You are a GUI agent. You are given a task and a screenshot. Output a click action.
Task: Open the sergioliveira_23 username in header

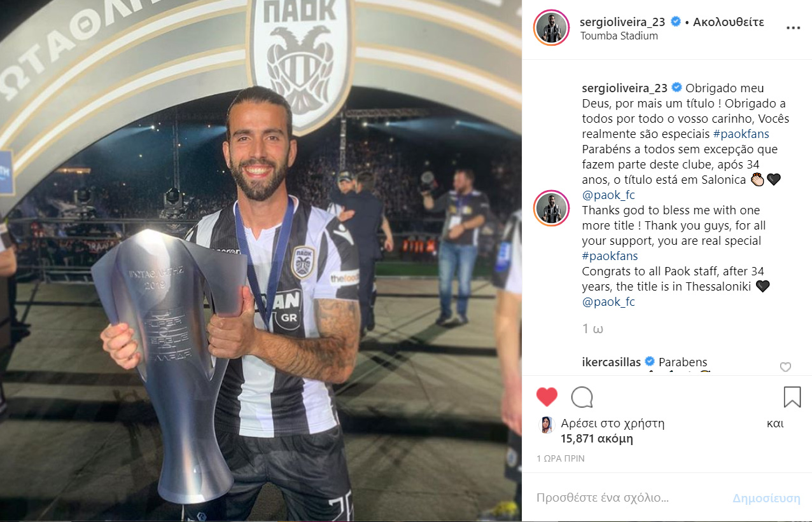(x=622, y=22)
